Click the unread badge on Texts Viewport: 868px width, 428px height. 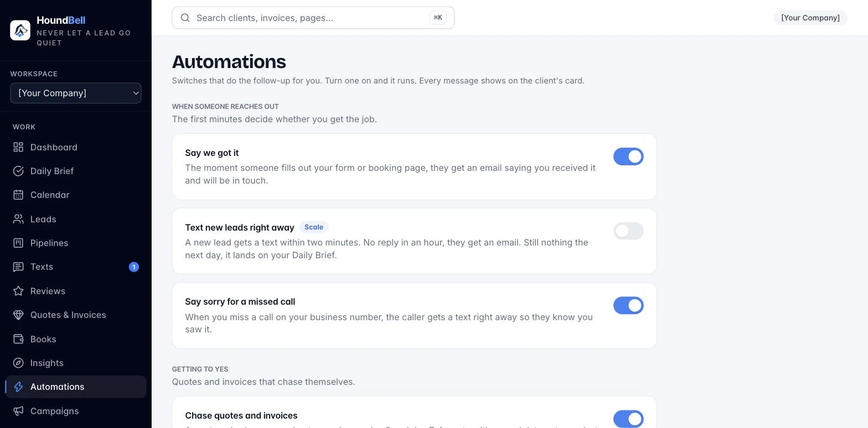pos(133,267)
